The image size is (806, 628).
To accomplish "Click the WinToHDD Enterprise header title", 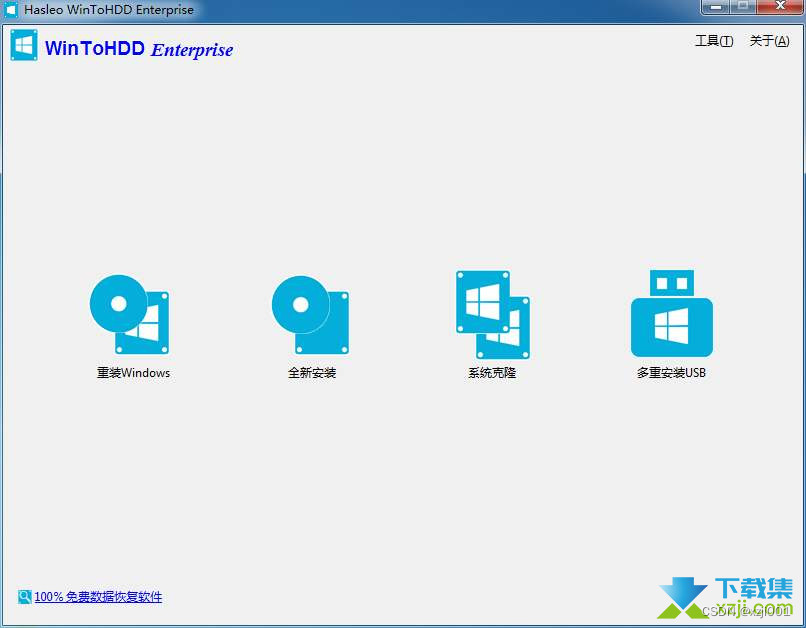I will tap(139, 49).
